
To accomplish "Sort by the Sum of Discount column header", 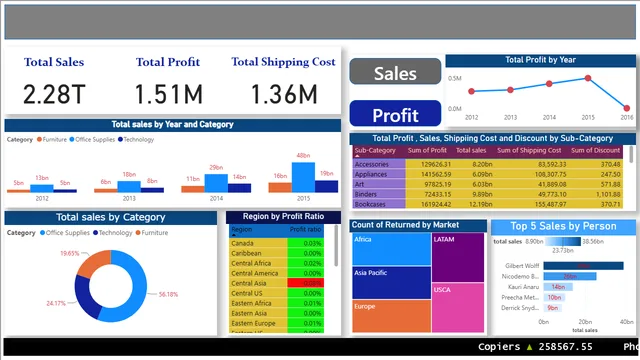I will (x=595, y=151).
